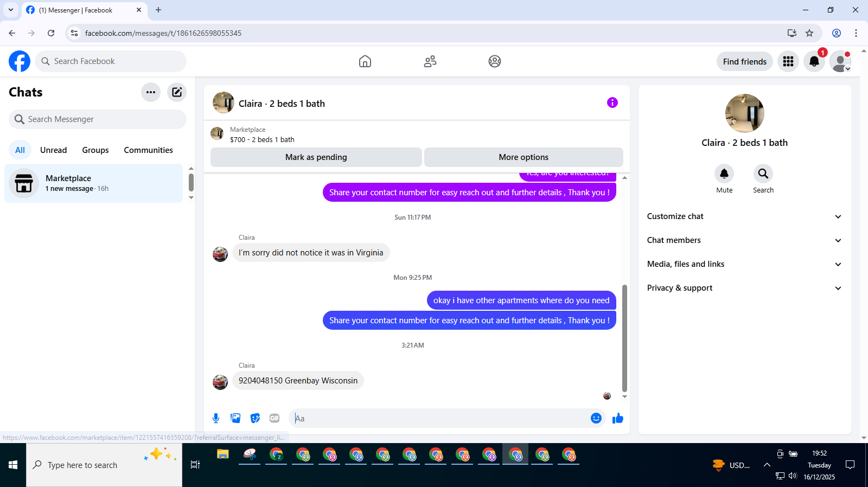Expand Chat members section
The height and width of the screenshot is (487, 868).
coord(744,240)
